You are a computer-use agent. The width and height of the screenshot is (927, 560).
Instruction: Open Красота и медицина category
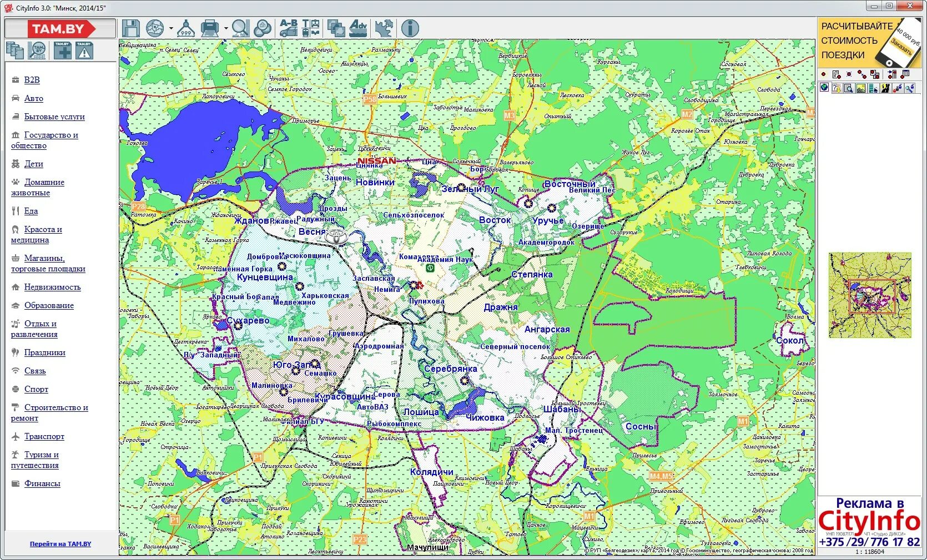point(37,235)
